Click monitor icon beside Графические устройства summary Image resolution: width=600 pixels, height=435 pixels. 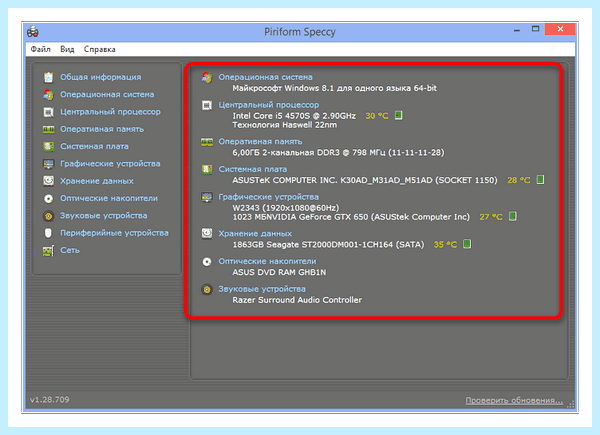[x=207, y=197]
